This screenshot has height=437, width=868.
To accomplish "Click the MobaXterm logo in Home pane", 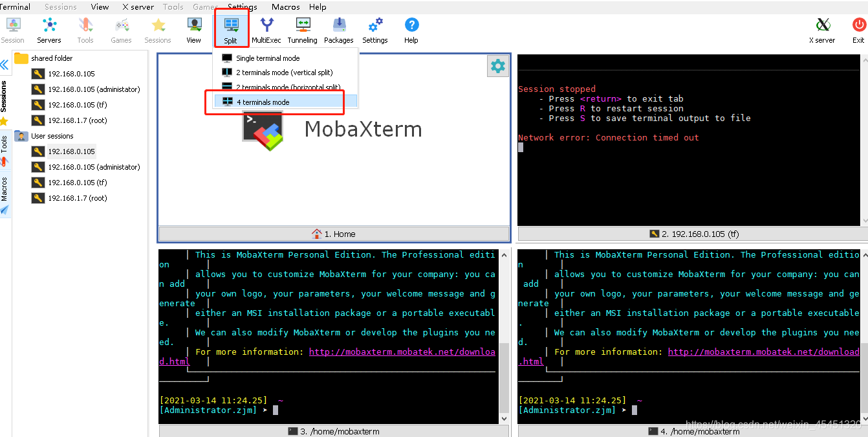I will click(263, 129).
